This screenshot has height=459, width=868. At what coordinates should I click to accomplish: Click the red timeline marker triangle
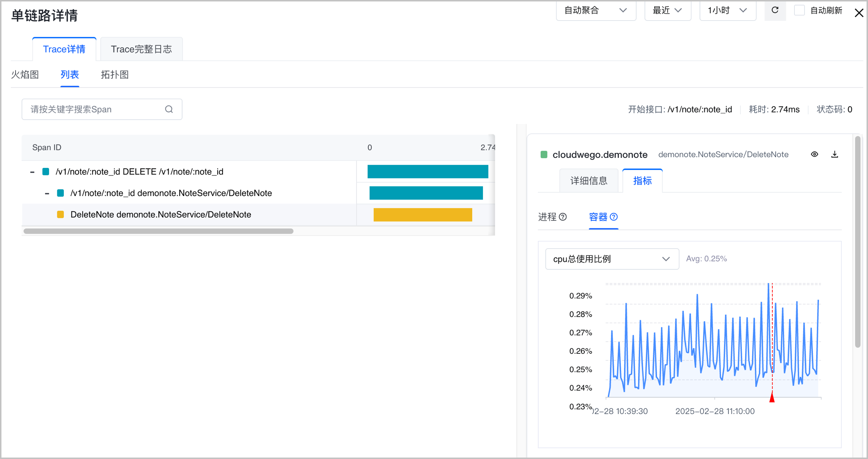click(x=772, y=397)
